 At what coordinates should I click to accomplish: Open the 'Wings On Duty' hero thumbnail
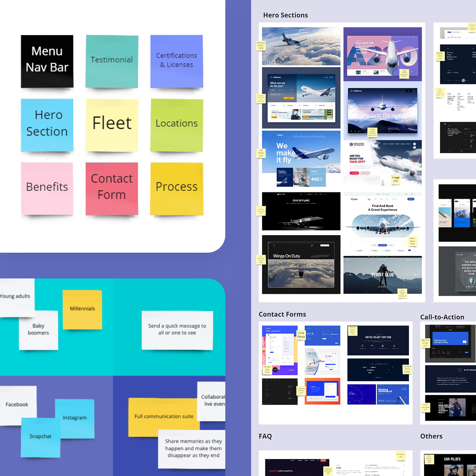tap(301, 264)
